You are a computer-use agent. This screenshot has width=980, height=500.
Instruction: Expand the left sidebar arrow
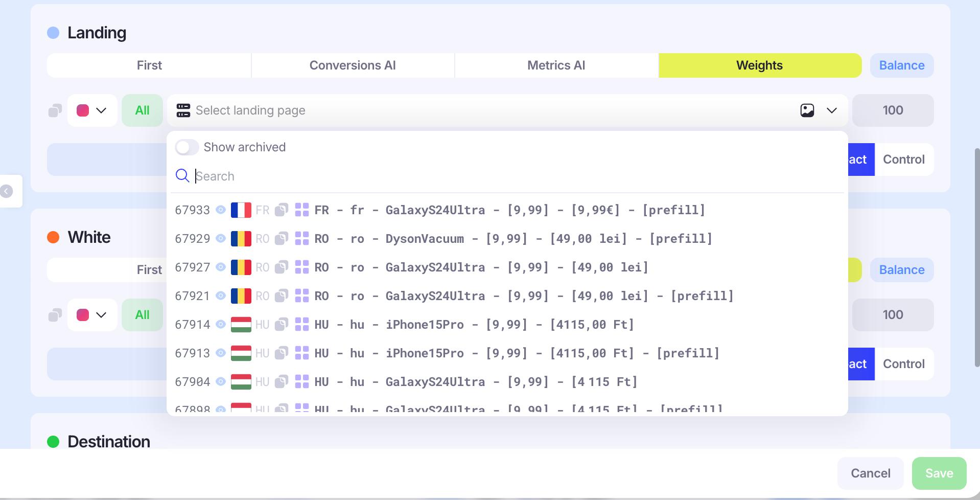(x=7, y=191)
